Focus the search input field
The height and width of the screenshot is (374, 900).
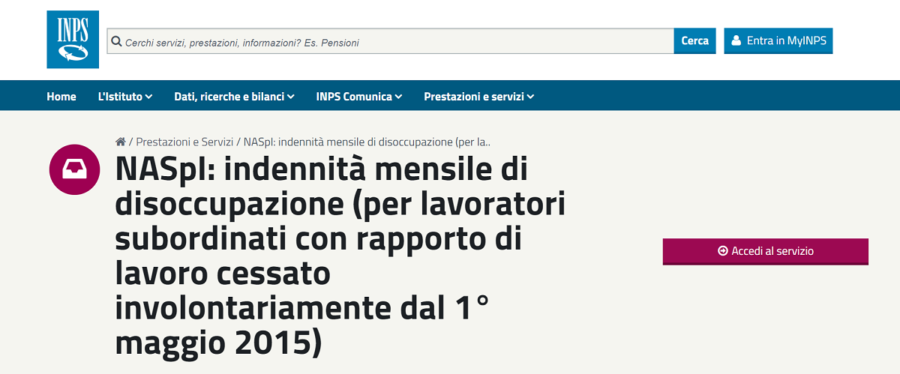coord(390,41)
